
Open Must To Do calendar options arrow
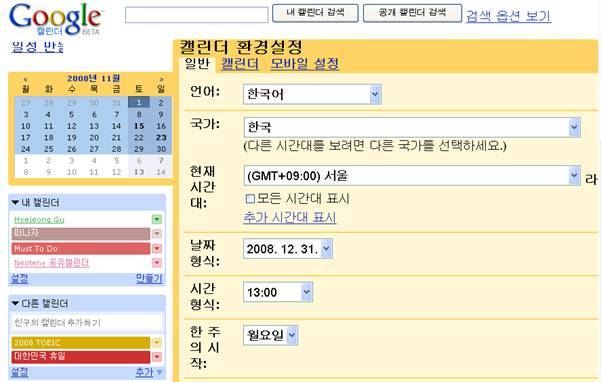[x=157, y=248]
